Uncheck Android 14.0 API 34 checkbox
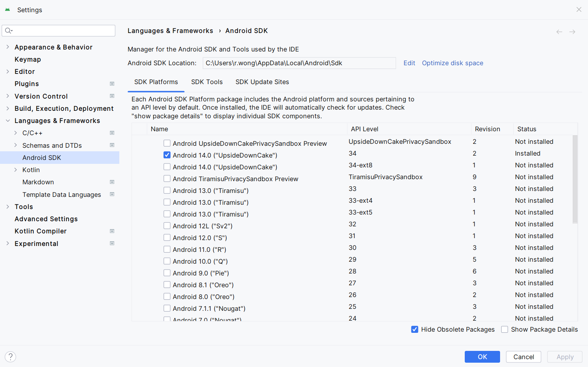 click(x=167, y=155)
